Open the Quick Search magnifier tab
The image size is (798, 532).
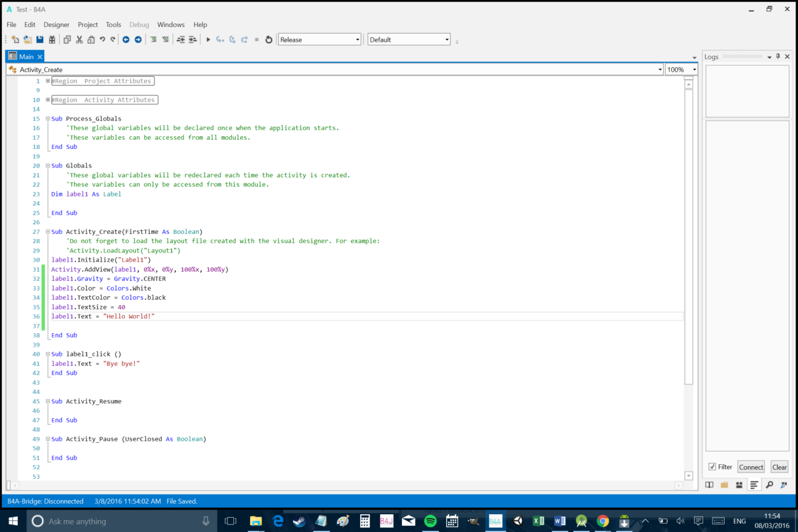click(x=769, y=485)
